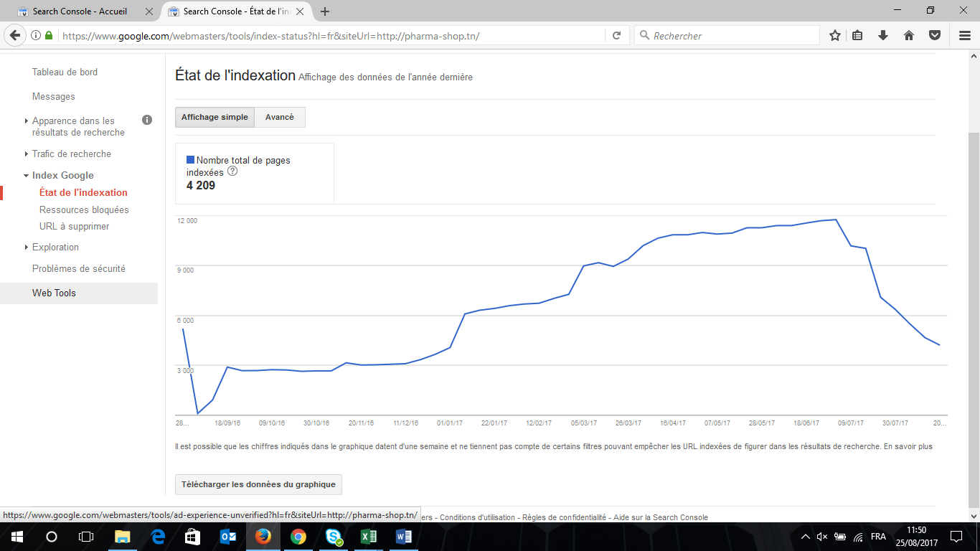Screen dimensions: 980x551
Task: Launch Microsoft Edge from taskbar
Action: 158,537
